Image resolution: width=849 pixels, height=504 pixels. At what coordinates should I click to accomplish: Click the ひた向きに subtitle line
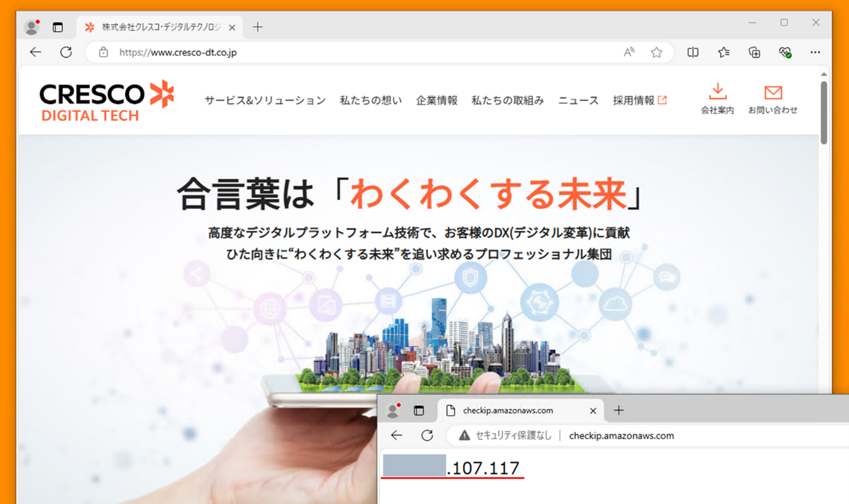[419, 254]
